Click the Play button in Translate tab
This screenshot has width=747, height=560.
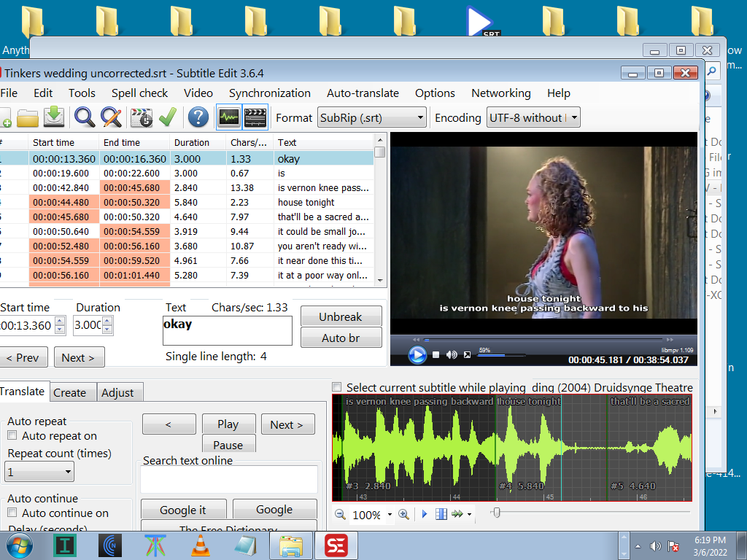(228, 424)
